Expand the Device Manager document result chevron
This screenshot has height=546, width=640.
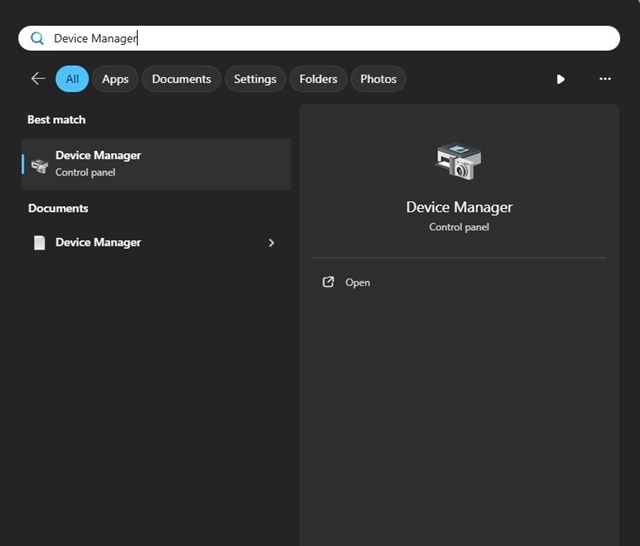(x=271, y=243)
